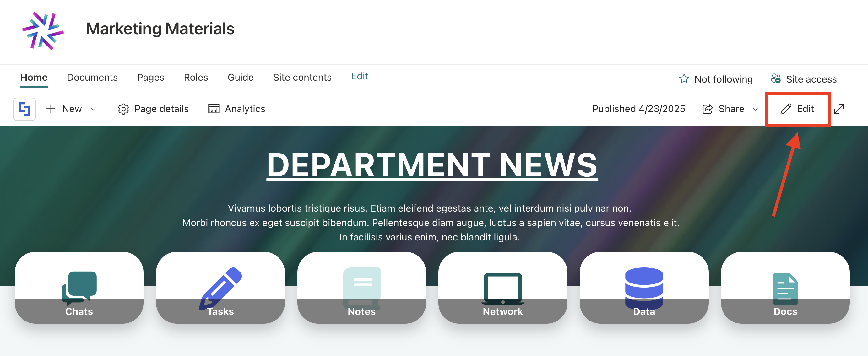Viewport: 868px width, 356px height.
Task: Go to Site contents in navigation
Action: click(302, 78)
